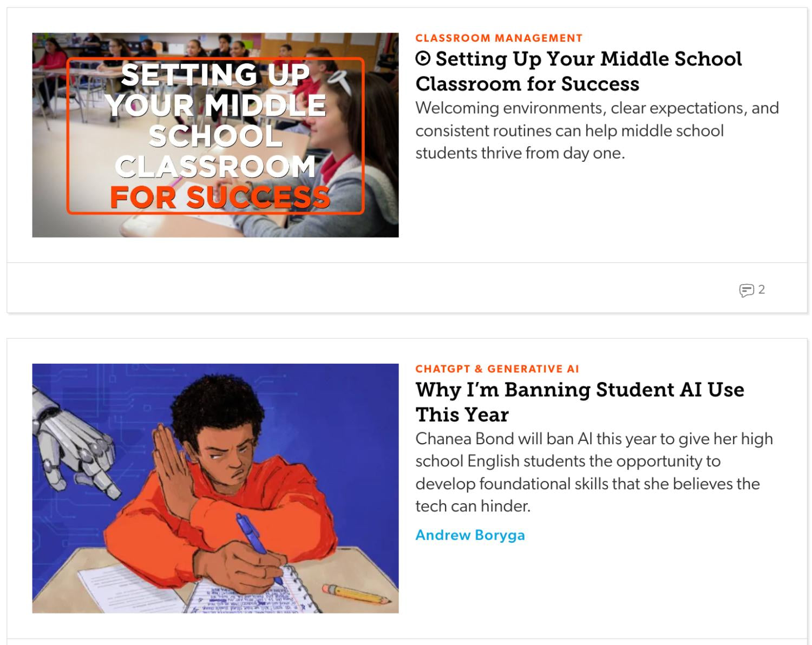
Task: Click the Chanea Bond description paragraph
Action: click(594, 472)
